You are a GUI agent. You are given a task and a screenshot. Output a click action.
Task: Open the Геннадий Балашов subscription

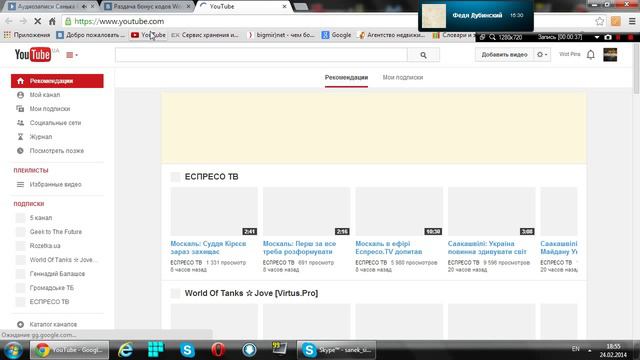(x=57, y=273)
